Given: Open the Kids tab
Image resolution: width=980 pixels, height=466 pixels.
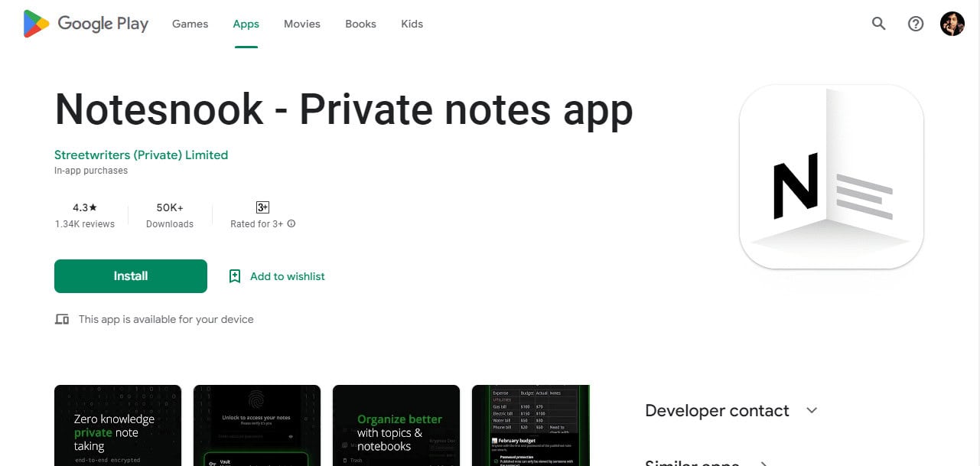Looking at the screenshot, I should 412,24.
